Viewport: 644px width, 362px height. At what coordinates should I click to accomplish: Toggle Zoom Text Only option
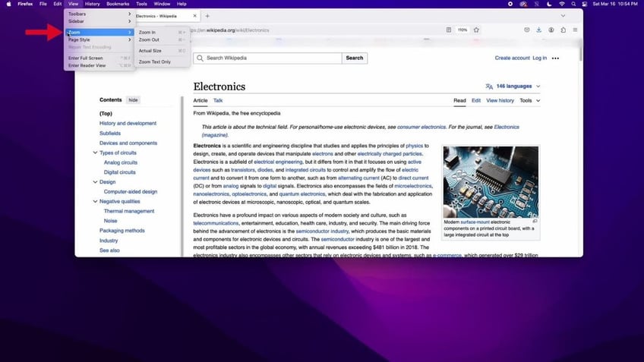coord(163,61)
